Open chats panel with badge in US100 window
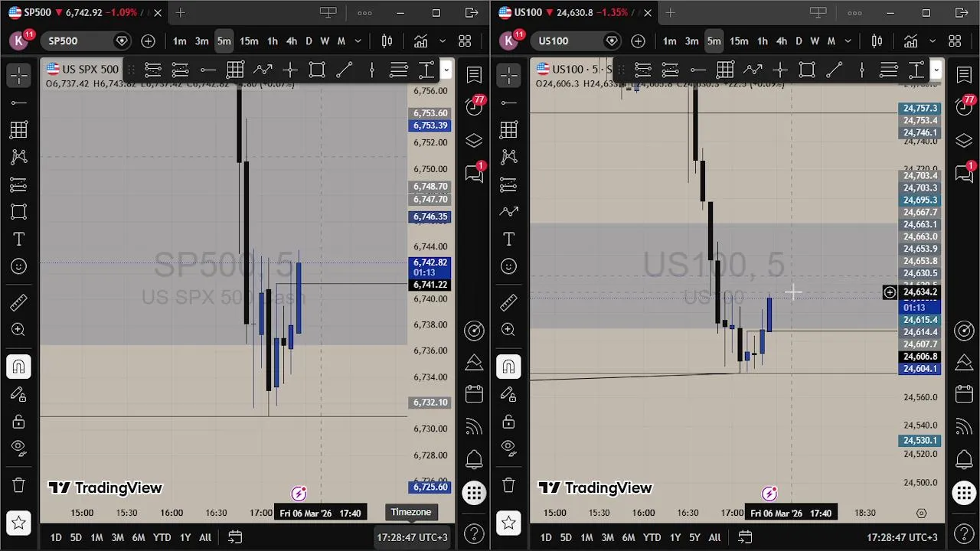Screen dimensions: 980x551 pyautogui.click(x=964, y=174)
